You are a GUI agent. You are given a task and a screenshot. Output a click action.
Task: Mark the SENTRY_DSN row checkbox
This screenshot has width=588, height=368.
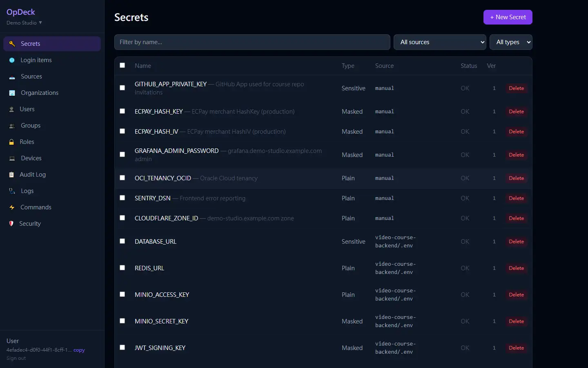click(x=122, y=198)
